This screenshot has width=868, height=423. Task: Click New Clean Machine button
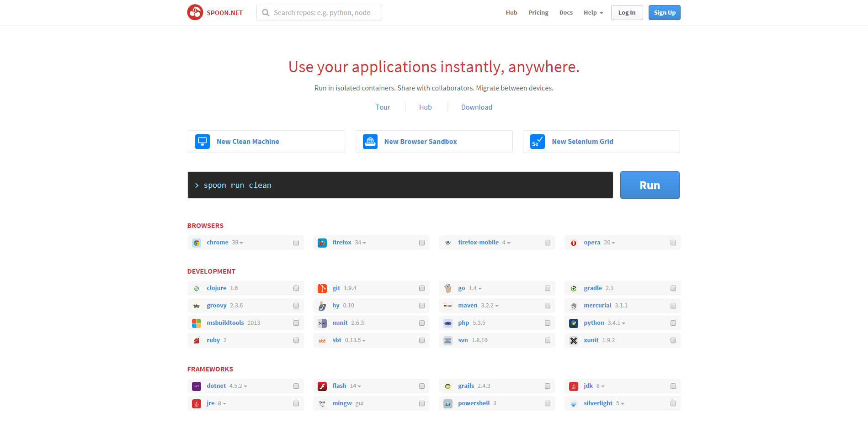tap(266, 142)
